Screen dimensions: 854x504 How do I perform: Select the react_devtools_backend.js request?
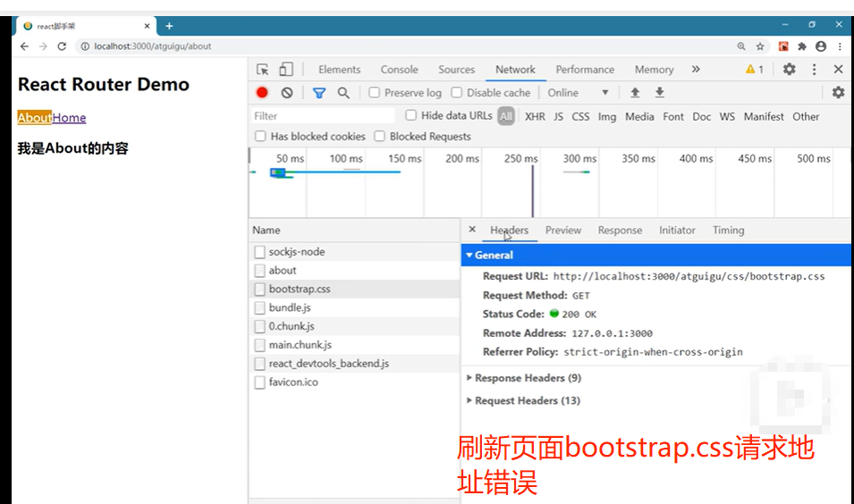354,363
